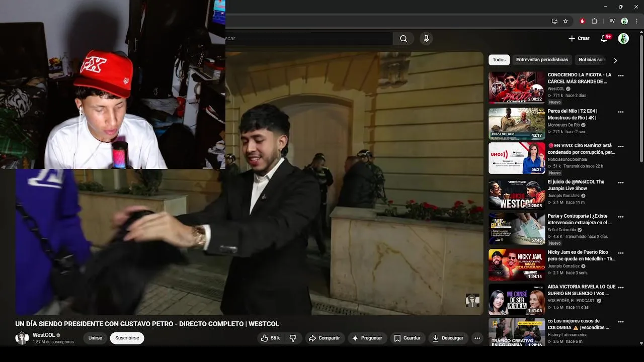Open YouTube notifications bell

605,38
